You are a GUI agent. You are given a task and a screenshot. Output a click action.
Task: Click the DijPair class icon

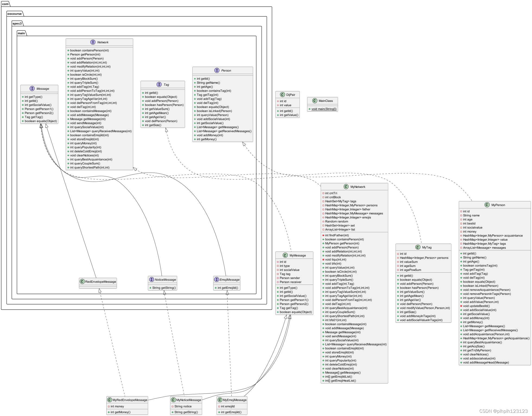[282, 95]
